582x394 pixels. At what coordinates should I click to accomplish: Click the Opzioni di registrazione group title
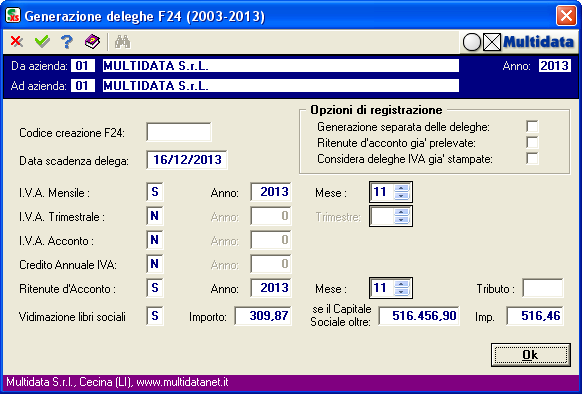tap(376, 110)
